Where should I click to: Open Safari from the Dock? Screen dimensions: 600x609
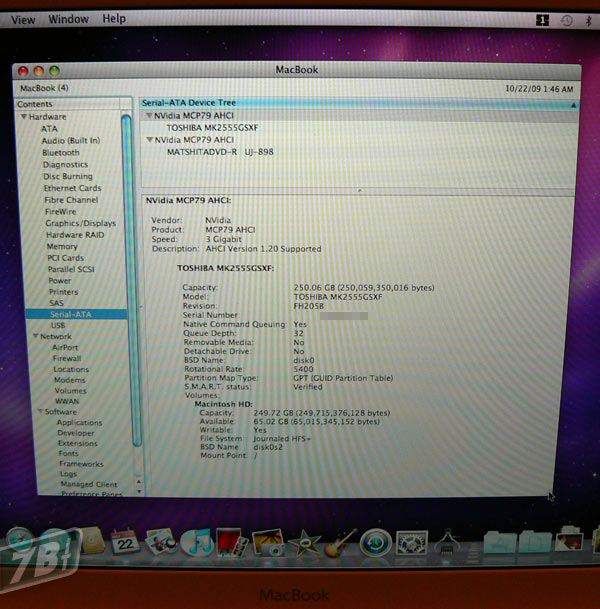(x=19, y=541)
